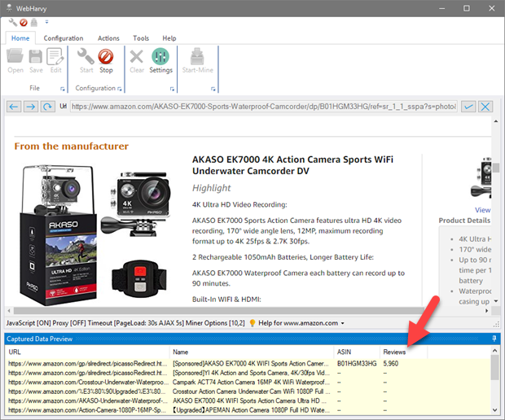Click the Amazon URL address field
505x420 pixels.
(x=261, y=107)
